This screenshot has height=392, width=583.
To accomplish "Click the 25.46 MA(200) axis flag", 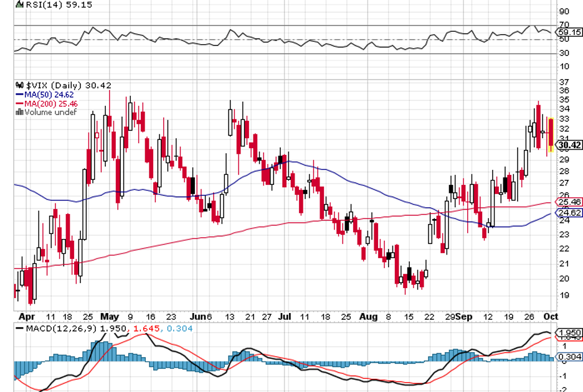I will click(569, 202).
